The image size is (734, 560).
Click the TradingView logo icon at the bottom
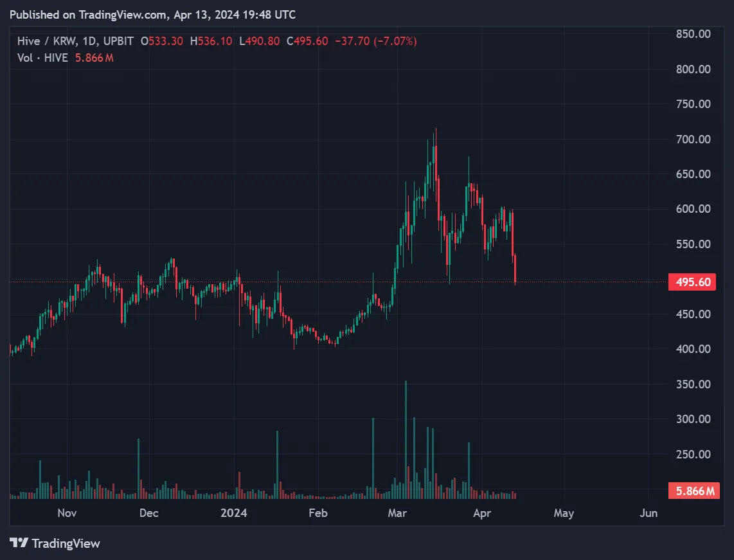19,543
